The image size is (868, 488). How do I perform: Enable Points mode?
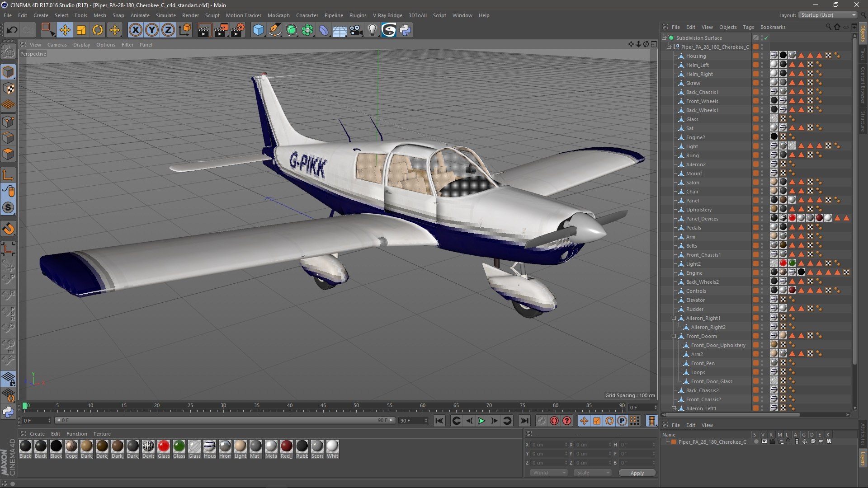click(8, 122)
